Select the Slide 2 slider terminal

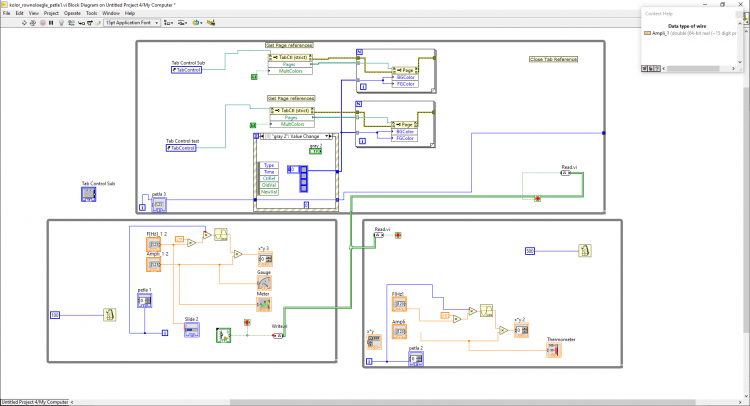(x=192, y=330)
